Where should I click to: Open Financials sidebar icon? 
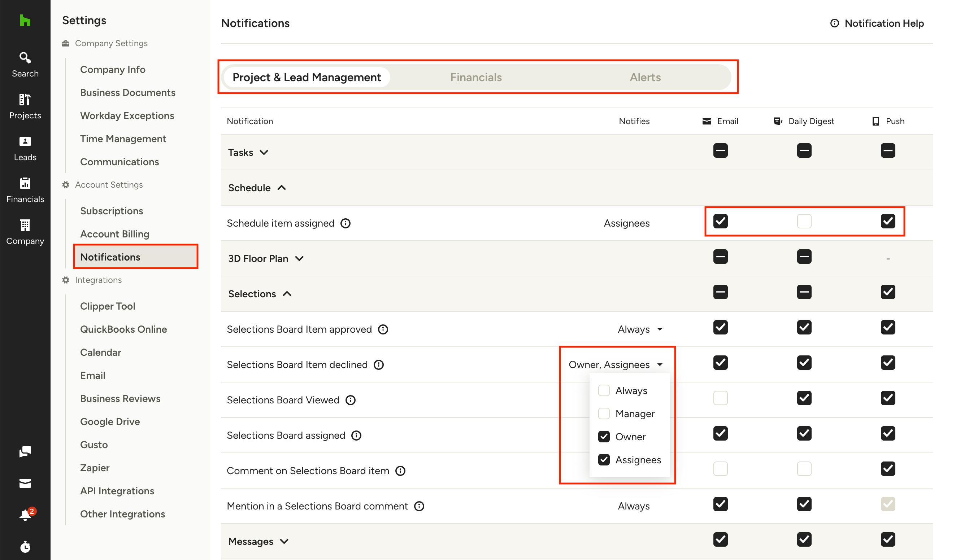point(25,190)
